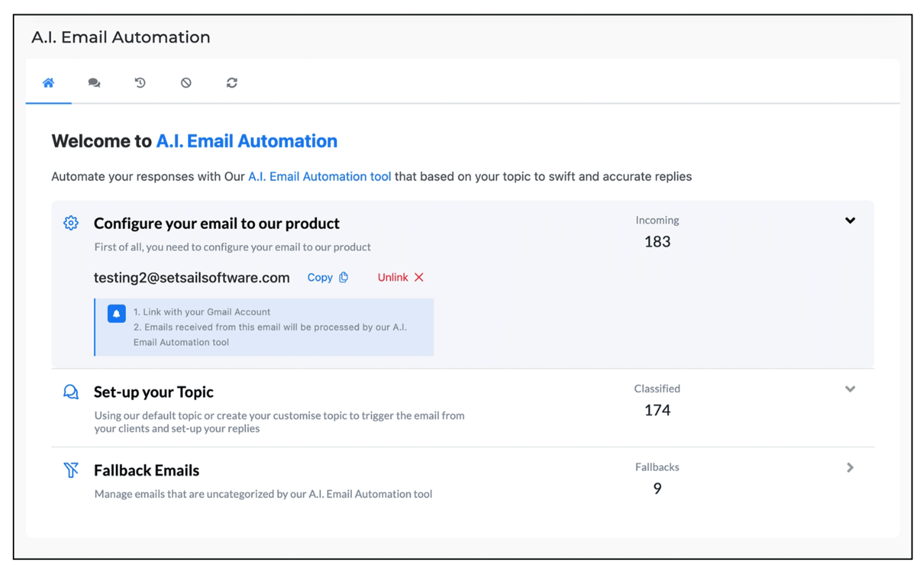Click the red X unlink icon
Viewport: 924px width, 564px height.
(x=419, y=277)
